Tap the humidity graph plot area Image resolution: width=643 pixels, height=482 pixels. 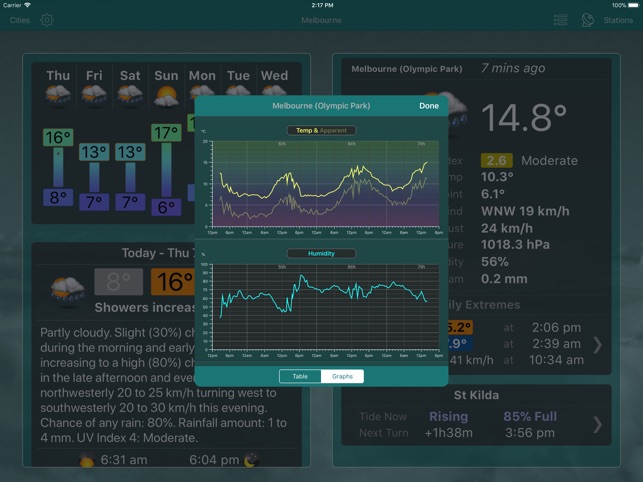click(326, 307)
